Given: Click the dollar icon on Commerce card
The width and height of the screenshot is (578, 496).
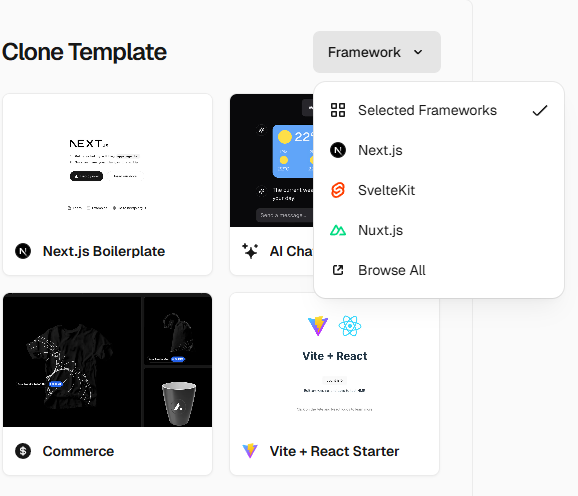Looking at the screenshot, I should click(23, 451).
